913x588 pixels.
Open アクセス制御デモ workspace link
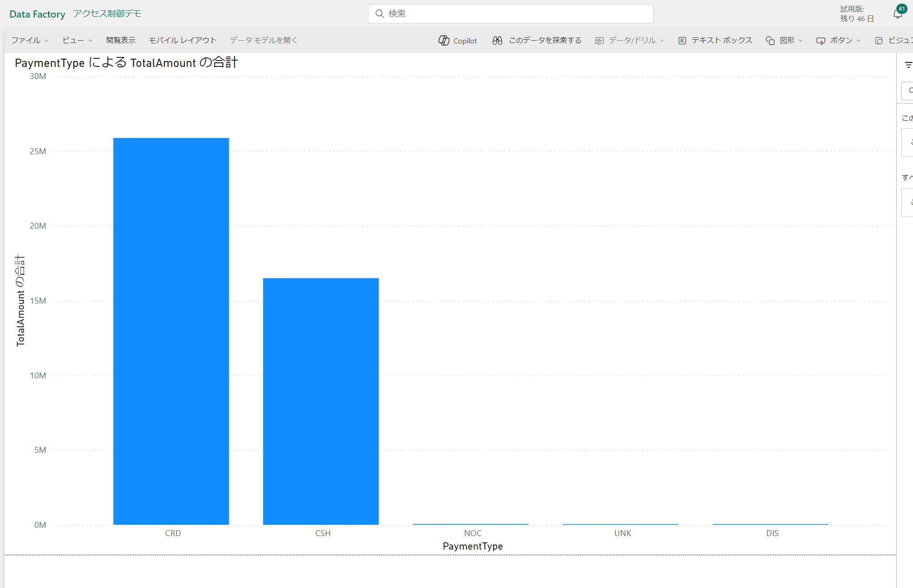tap(107, 14)
